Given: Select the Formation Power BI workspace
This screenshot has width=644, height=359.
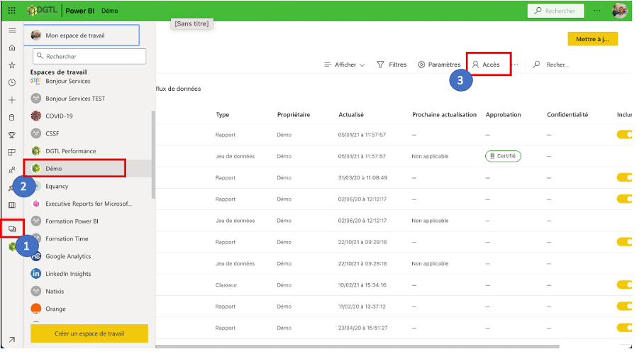Looking at the screenshot, I should (x=88, y=221).
